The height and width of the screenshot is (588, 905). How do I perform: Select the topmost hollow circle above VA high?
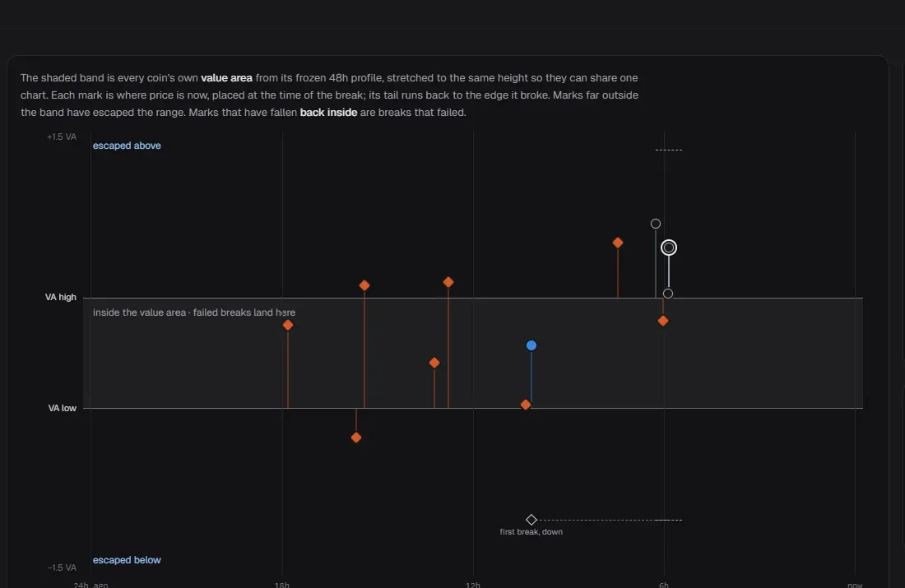[x=656, y=224]
